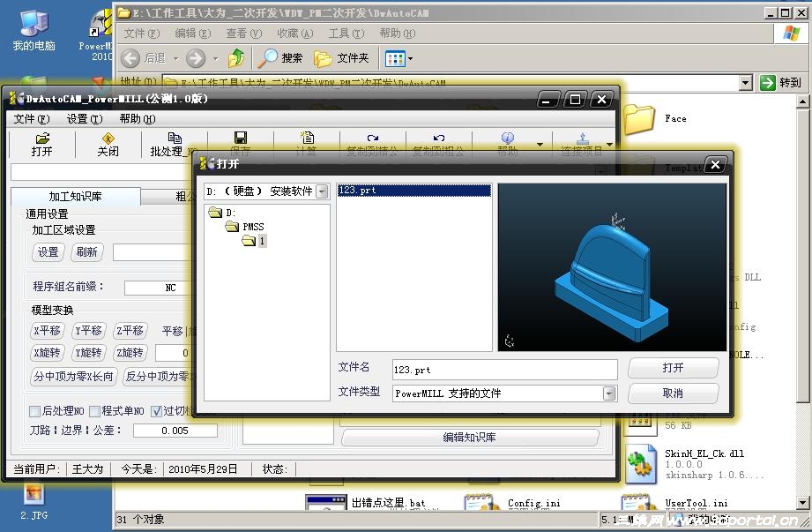Select D: folder in tree
Viewport: 812px width, 532px height.
(x=223, y=213)
